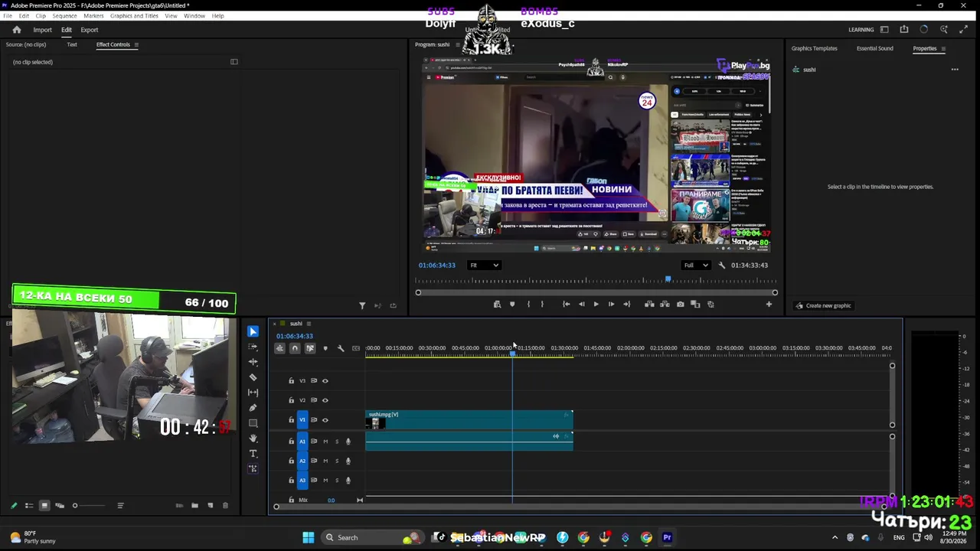The width and height of the screenshot is (980, 551).
Task: Export a frame with the camera icon
Action: click(680, 305)
